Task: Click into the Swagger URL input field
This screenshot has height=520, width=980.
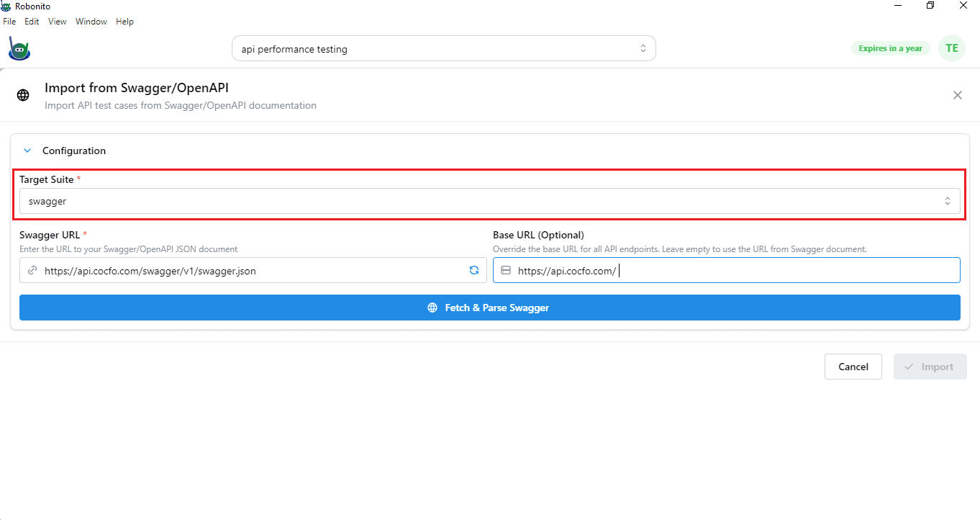Action: (253, 271)
